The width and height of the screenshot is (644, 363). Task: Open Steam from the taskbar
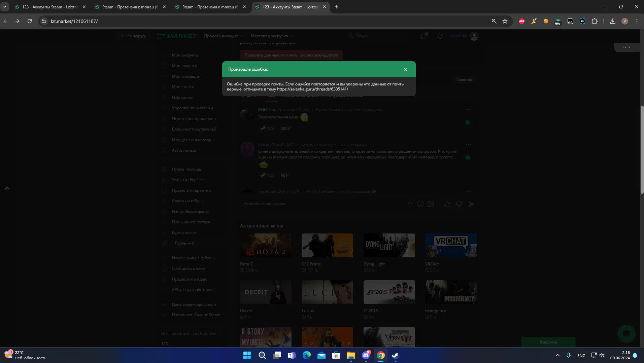click(x=395, y=355)
